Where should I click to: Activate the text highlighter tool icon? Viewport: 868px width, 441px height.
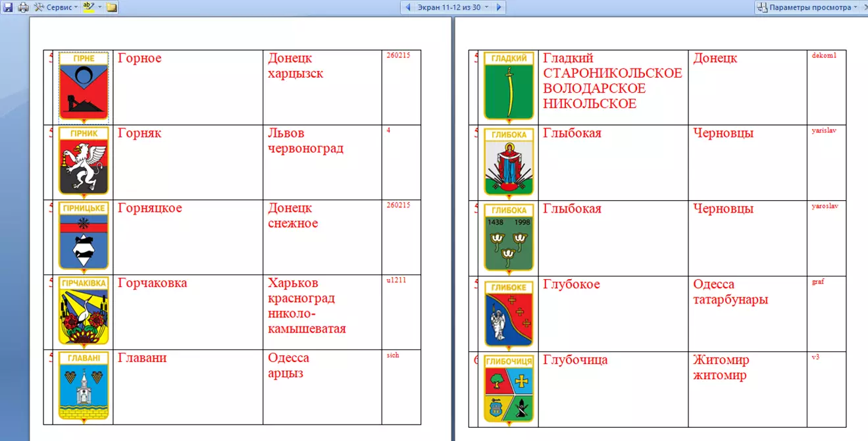[88, 6]
